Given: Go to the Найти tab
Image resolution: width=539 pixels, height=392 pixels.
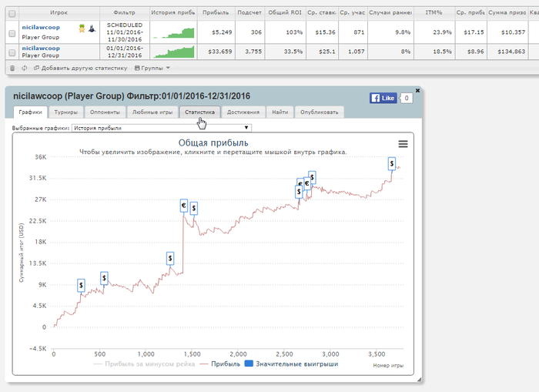Looking at the screenshot, I should (280, 112).
